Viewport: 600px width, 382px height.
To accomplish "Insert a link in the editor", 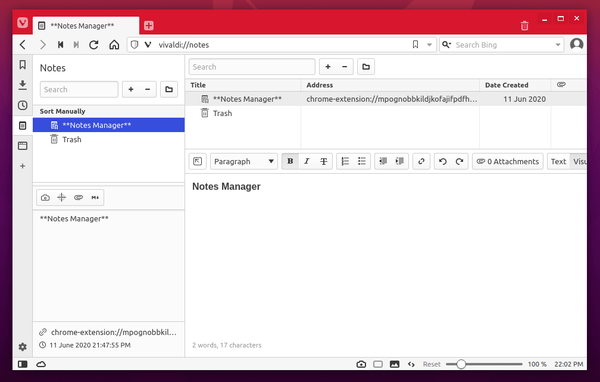I will tap(421, 161).
